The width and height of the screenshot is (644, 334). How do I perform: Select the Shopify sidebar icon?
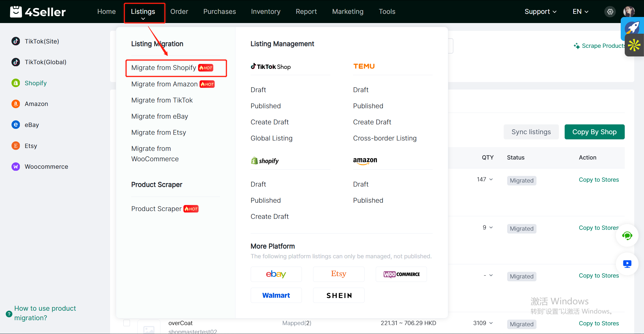pyautogui.click(x=16, y=83)
